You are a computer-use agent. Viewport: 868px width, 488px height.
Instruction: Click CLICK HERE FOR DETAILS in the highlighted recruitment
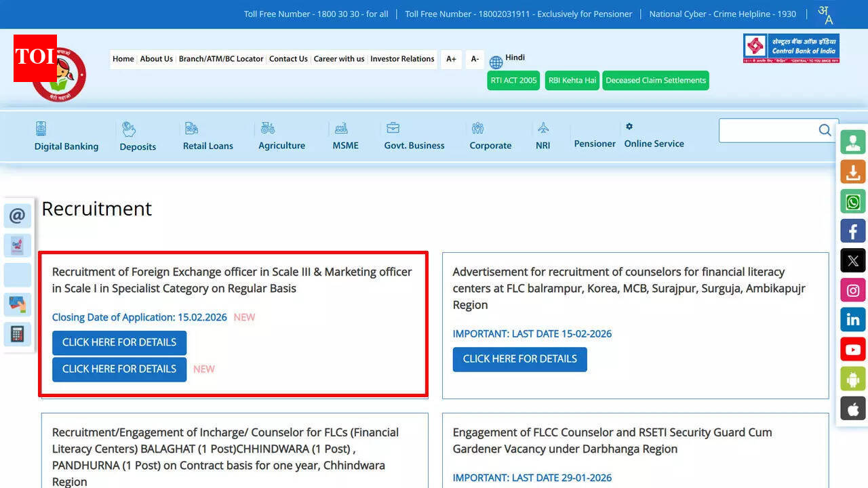pos(119,343)
